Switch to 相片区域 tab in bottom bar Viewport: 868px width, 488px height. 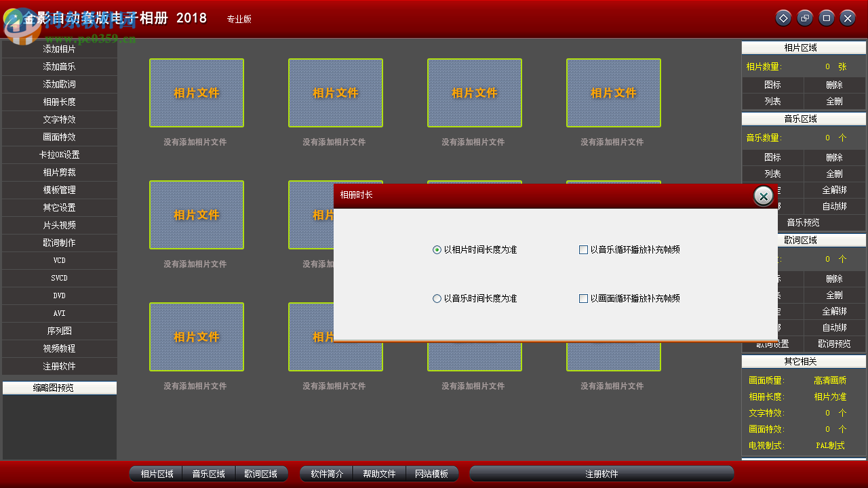[157, 474]
